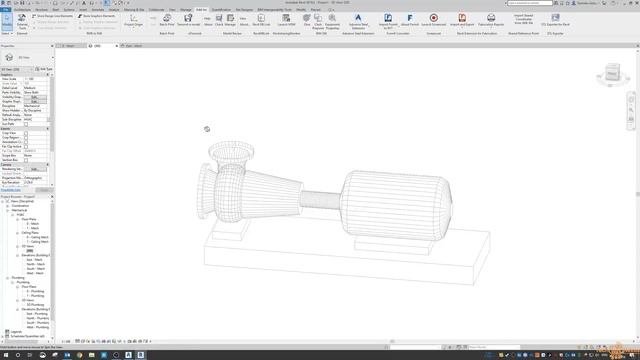Open Advance Steel Extension tool

click(358, 21)
